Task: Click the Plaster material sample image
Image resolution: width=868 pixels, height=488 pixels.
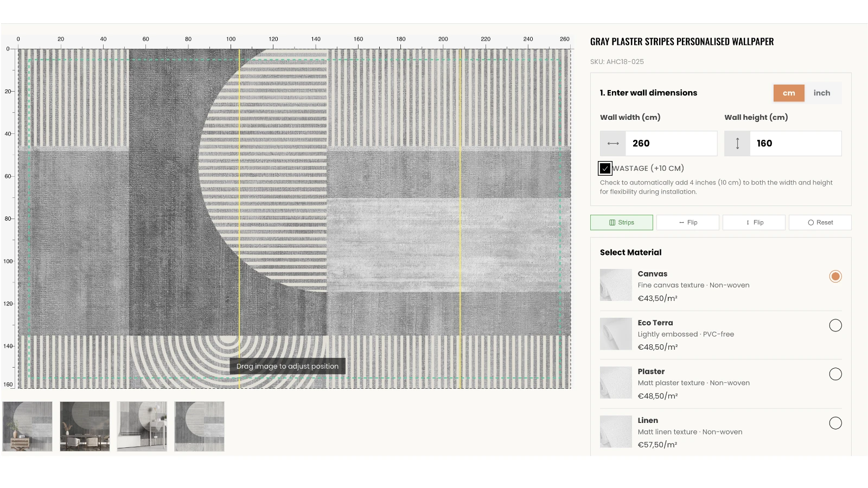Action: pos(616,383)
